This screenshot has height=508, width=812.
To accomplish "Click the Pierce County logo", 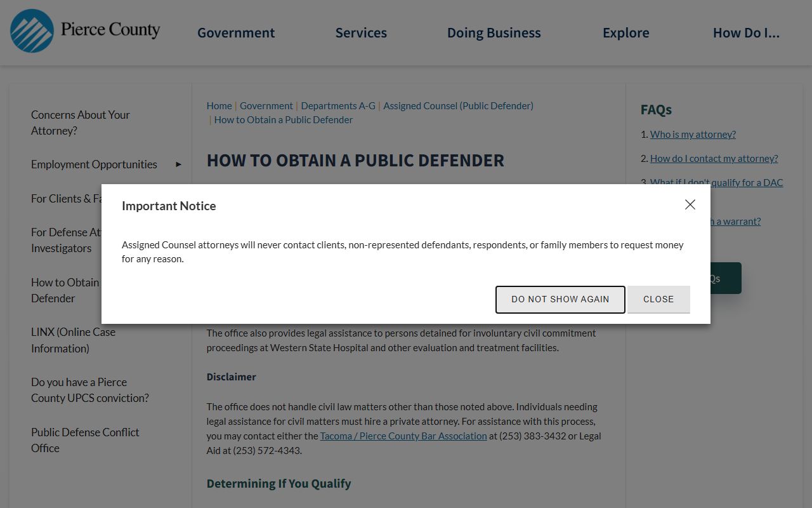I will [85, 30].
